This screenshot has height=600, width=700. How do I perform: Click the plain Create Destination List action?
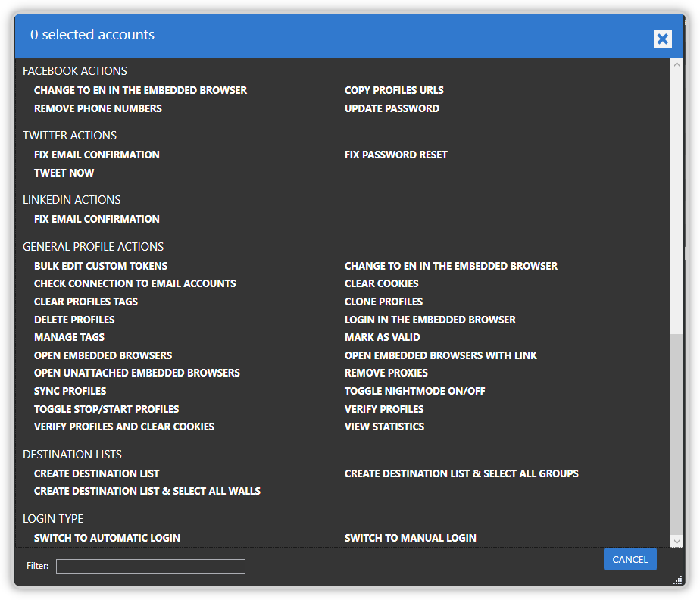(x=96, y=473)
